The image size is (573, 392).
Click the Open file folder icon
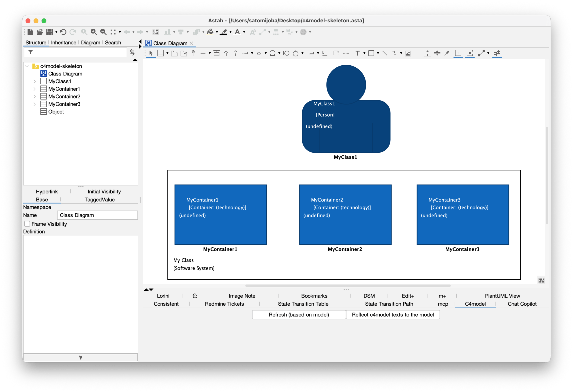40,32
